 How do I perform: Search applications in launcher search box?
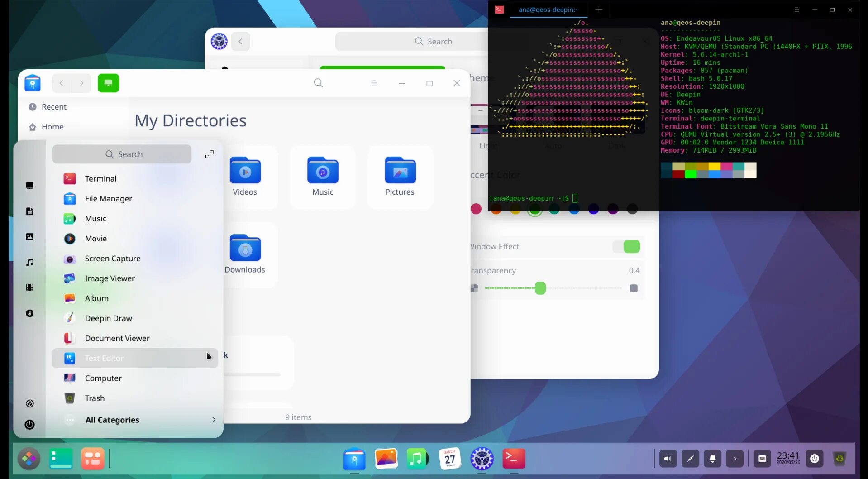122,154
